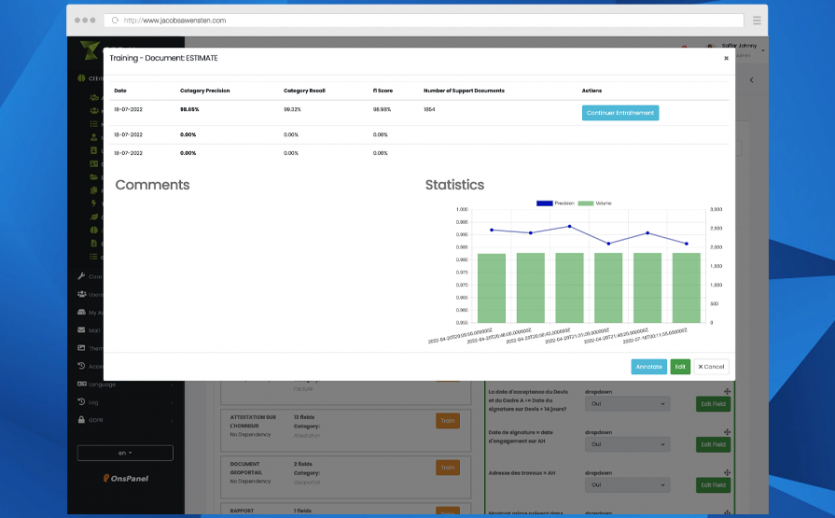Image resolution: width=835 pixels, height=518 pixels.
Task: Click the green OnsPanel logo at sidebar top
Action: click(89, 50)
